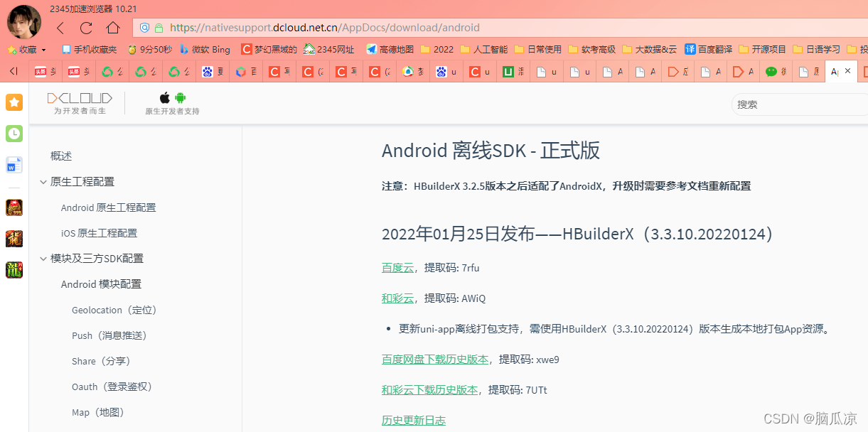Open the 梦幻黑域的 CSDN bookmark
Viewport: 868px width, 432px height.
click(x=269, y=50)
